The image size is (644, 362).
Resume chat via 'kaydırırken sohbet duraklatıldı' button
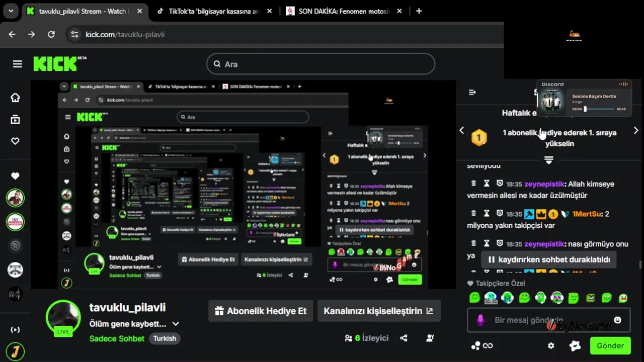coord(549,260)
